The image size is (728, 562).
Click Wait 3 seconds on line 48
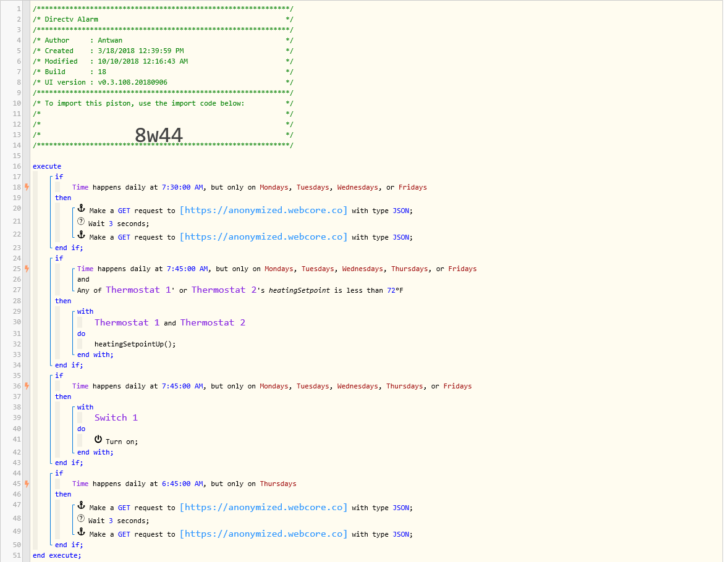point(119,521)
